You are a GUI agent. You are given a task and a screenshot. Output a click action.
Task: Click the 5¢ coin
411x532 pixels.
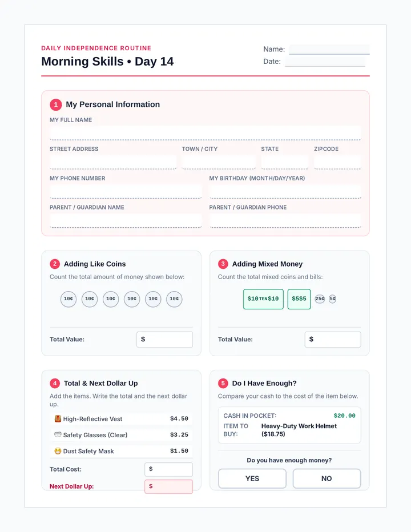333,299
